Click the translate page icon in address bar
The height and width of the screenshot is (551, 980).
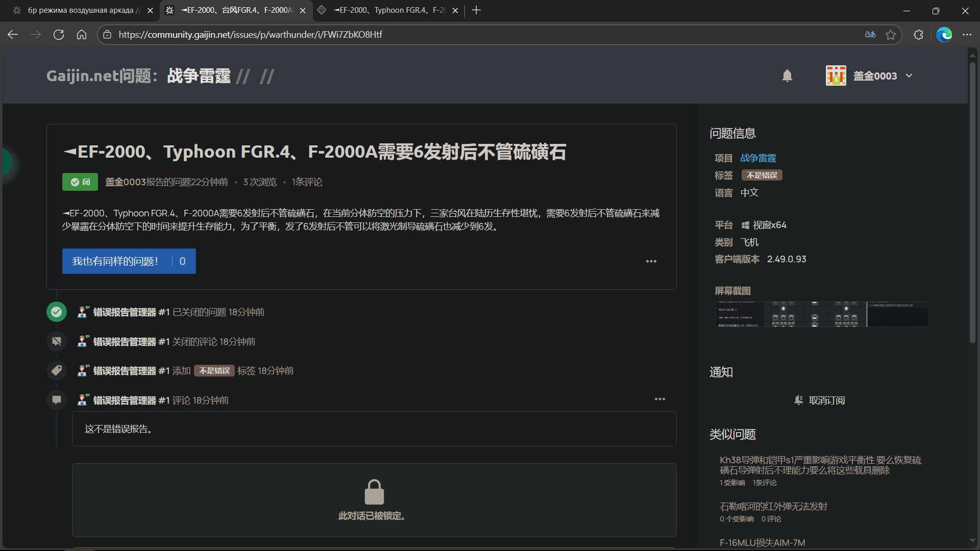tap(870, 35)
